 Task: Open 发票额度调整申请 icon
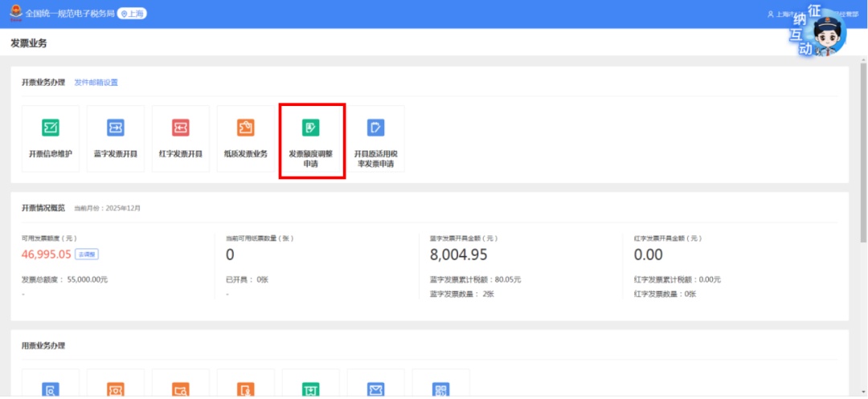tap(311, 128)
